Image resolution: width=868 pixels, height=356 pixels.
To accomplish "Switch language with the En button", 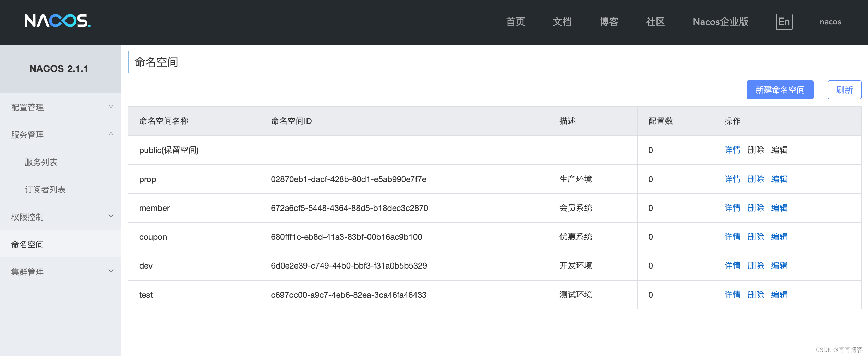I will pyautogui.click(x=784, y=22).
